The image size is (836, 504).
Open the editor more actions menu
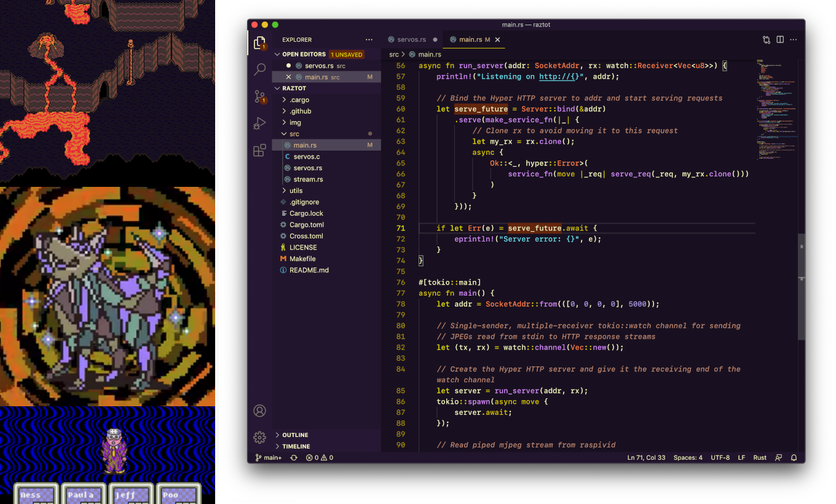794,39
